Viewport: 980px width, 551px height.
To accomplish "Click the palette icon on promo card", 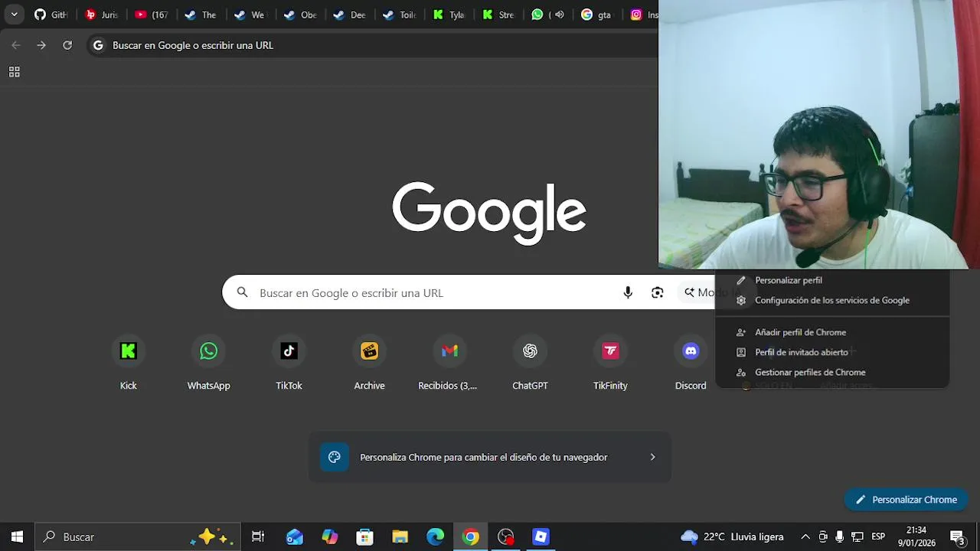I will (x=335, y=457).
